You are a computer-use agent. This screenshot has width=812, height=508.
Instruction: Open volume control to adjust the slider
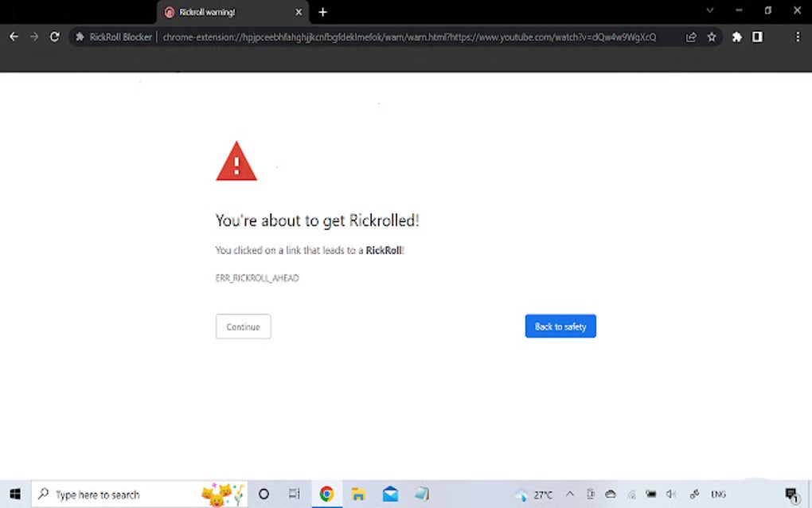670,494
